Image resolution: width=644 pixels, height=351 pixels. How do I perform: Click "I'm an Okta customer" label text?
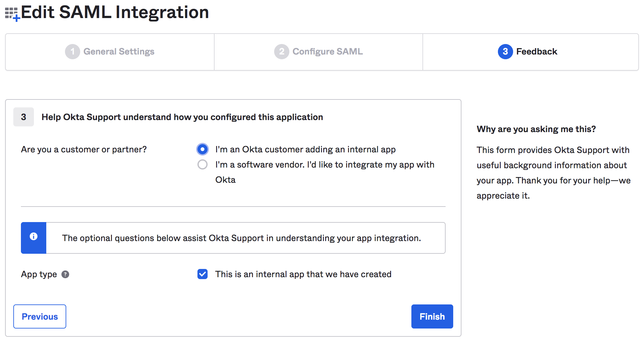click(x=305, y=150)
